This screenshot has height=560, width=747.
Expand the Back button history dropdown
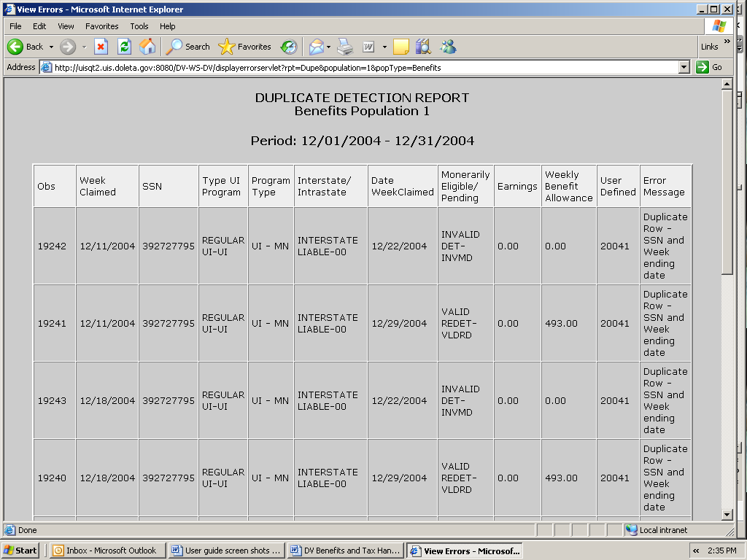[x=51, y=47]
